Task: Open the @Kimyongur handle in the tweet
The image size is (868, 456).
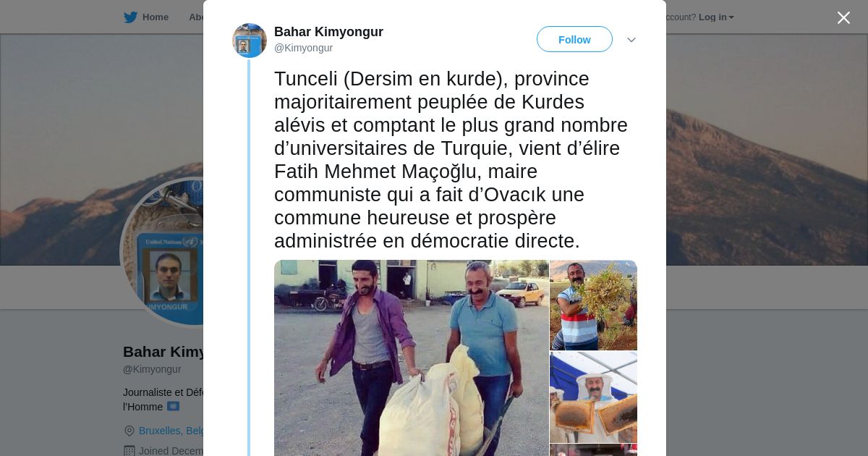Action: [x=303, y=48]
